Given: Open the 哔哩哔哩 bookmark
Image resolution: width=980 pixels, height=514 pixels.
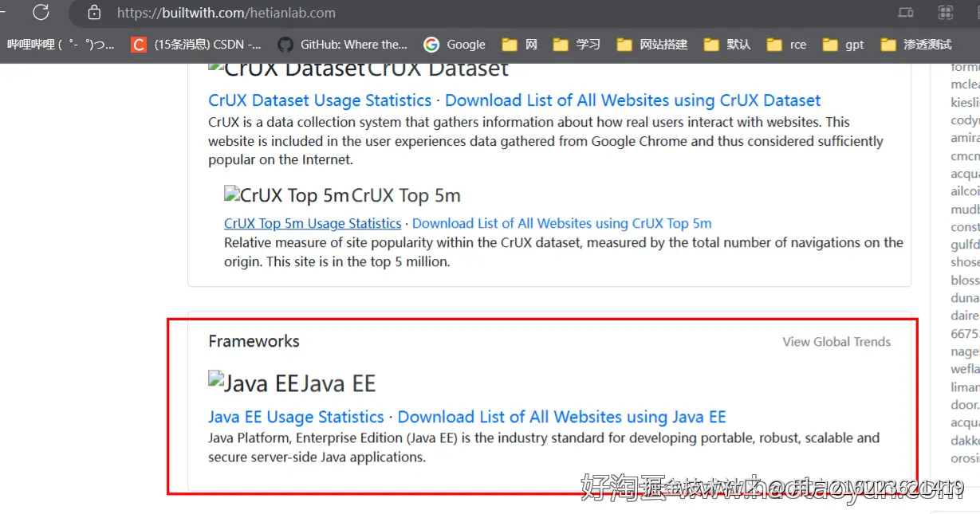Looking at the screenshot, I should pos(61,45).
